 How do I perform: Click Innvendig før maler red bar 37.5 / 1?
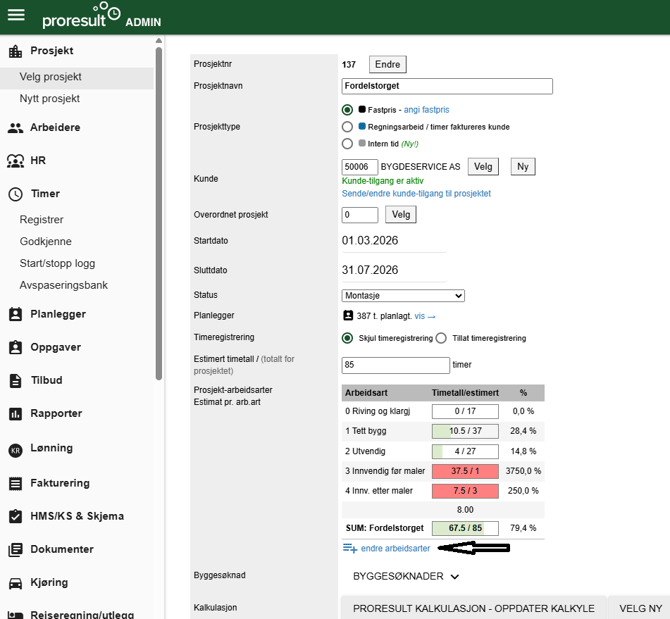click(x=465, y=471)
